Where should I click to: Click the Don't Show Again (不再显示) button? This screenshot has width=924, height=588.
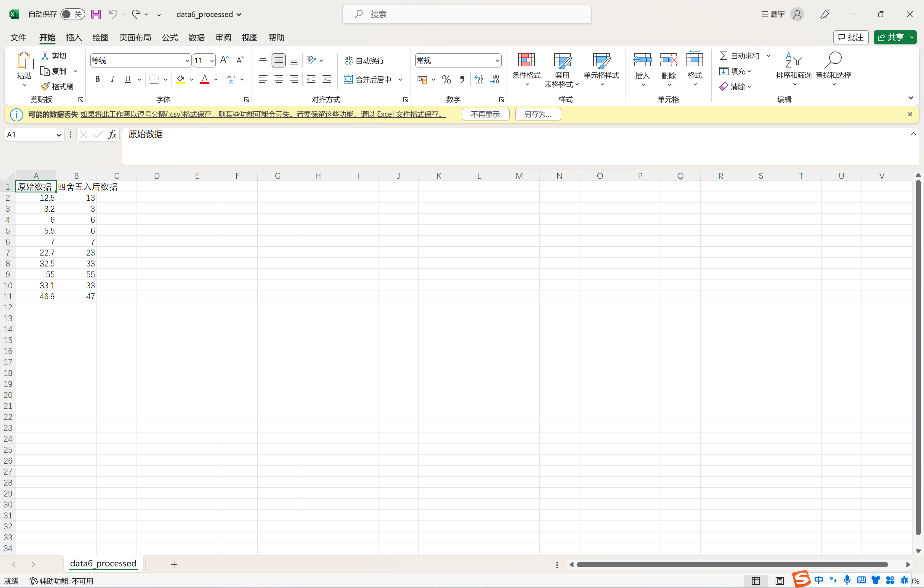point(485,114)
